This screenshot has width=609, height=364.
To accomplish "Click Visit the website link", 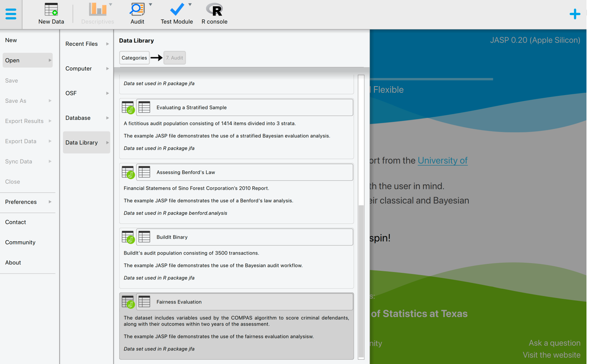I will 552,355.
